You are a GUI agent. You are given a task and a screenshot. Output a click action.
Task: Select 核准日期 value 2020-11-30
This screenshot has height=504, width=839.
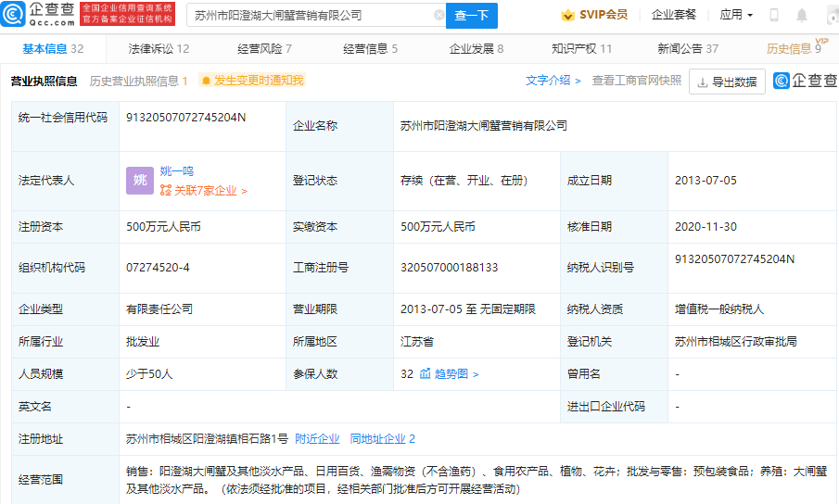706,227
